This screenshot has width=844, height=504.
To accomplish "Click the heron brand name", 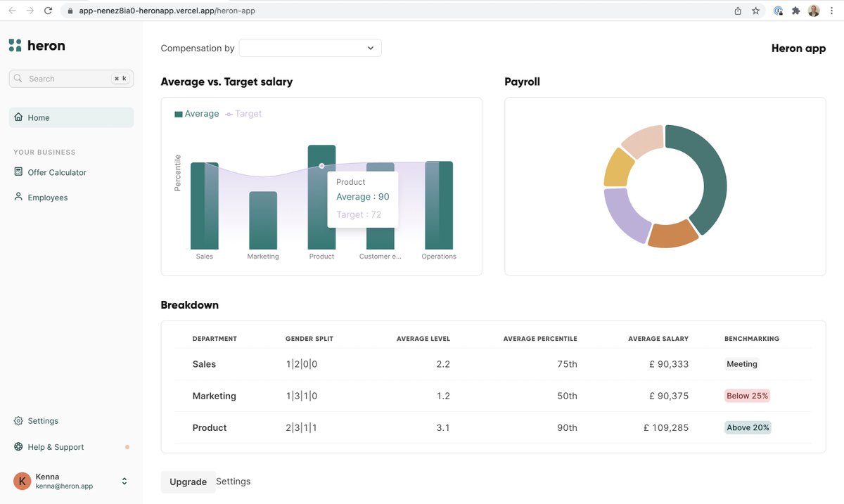I will click(46, 46).
